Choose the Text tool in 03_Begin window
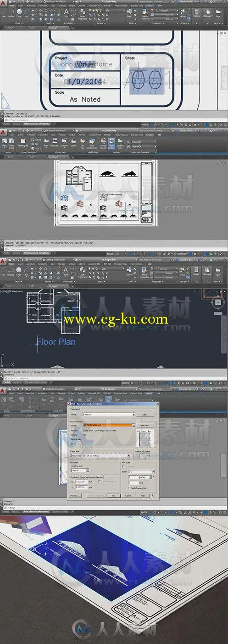Viewport: 228px width, 644px height. coord(66,13)
